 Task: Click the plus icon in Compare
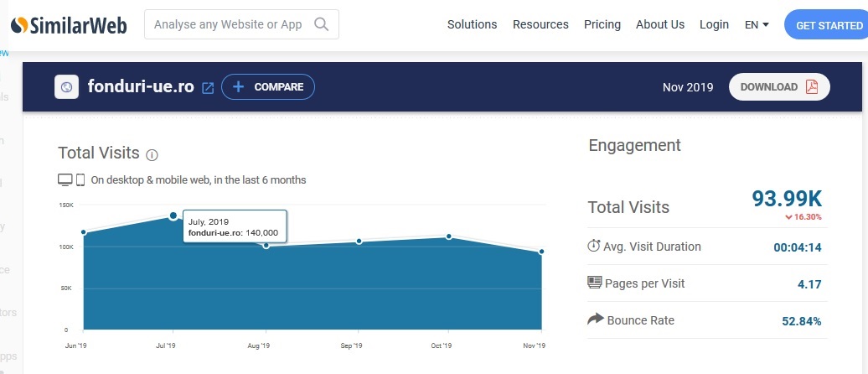pos(238,87)
